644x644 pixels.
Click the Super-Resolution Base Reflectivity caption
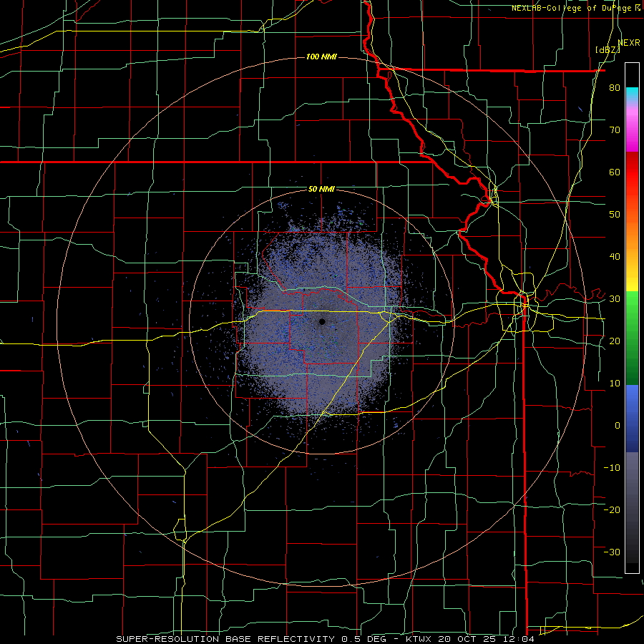[x=326, y=639]
